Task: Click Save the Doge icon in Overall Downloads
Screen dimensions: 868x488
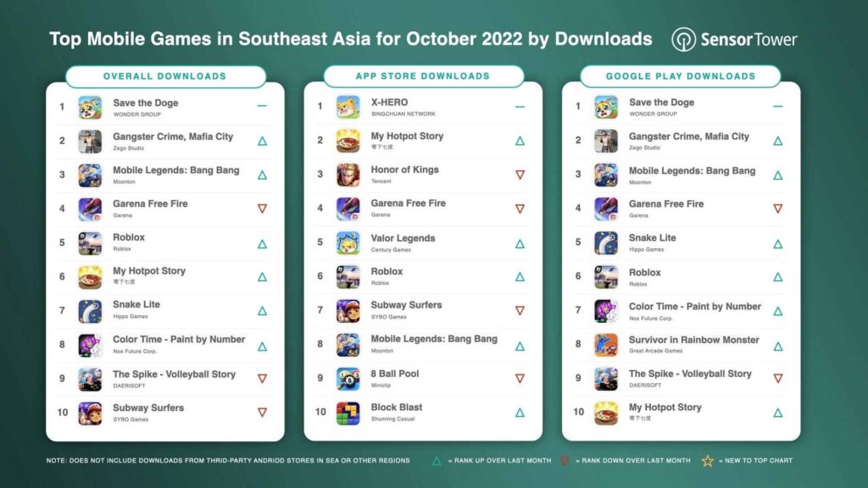Action: pyautogui.click(x=90, y=108)
